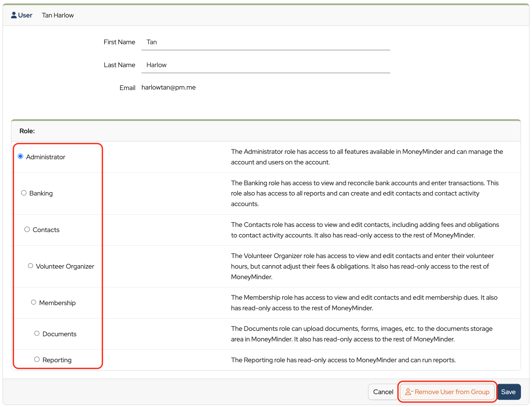Click the Tan Harlow header name

[x=58, y=15]
